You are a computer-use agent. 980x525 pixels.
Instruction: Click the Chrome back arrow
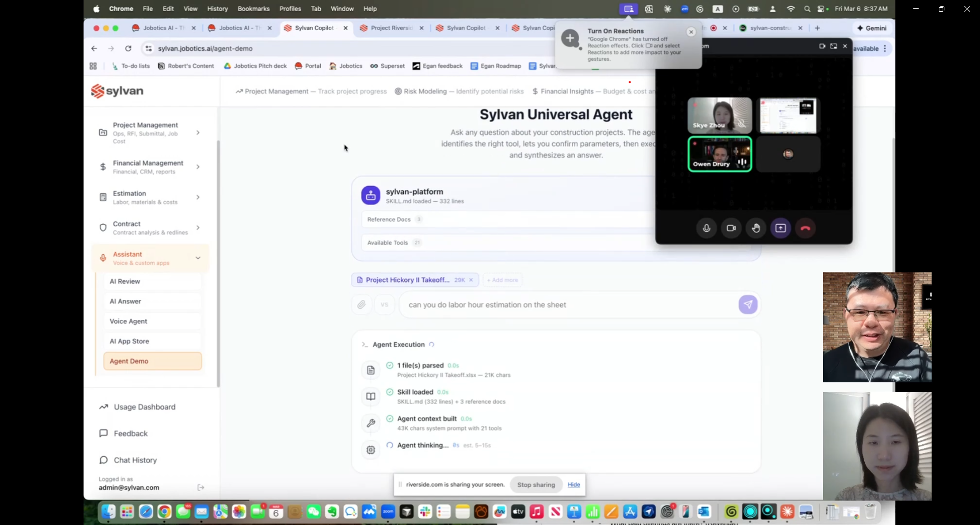[94, 48]
